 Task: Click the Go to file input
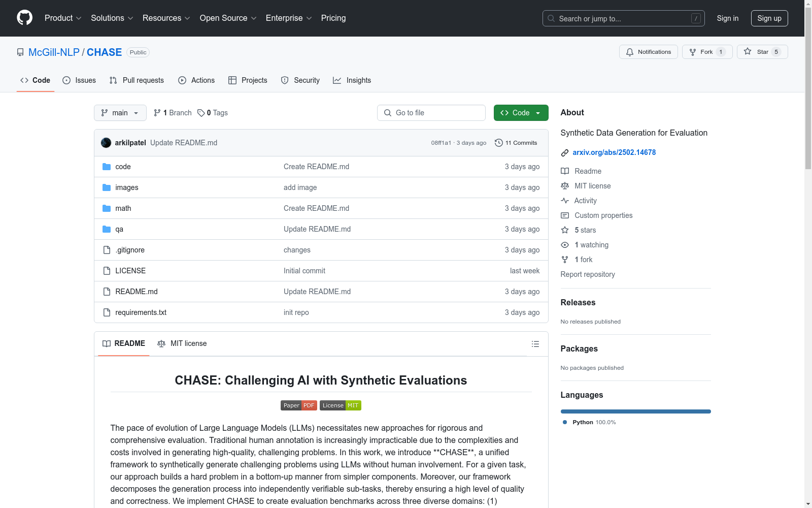(431, 113)
